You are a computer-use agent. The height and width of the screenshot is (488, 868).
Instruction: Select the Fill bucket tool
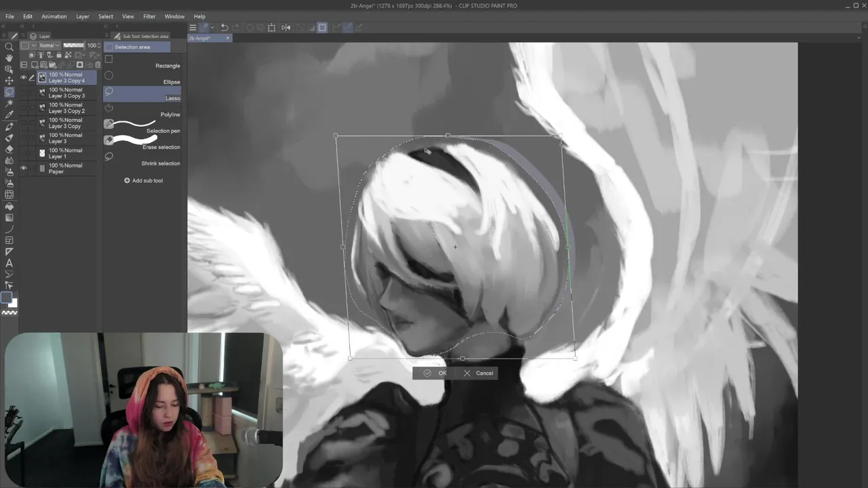9,206
